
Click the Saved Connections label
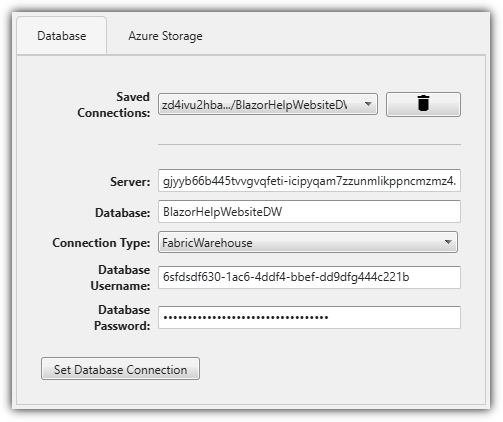pos(114,105)
